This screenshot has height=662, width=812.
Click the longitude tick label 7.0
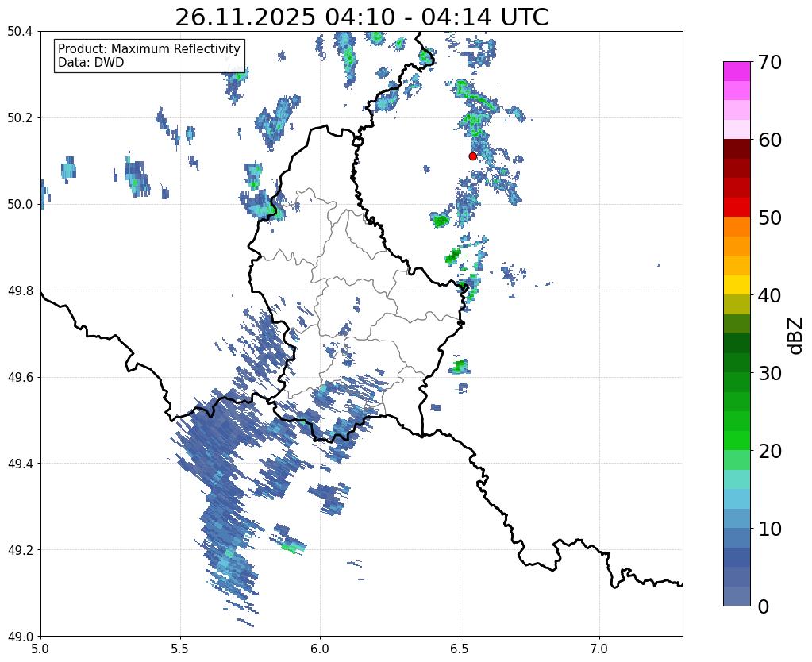point(599,649)
